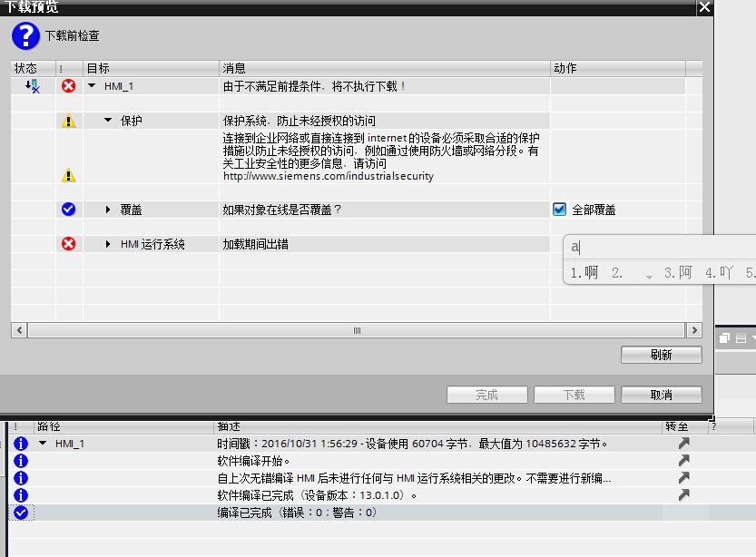
Task: Click the panel list icon right of the dialog
Action: click(741, 338)
